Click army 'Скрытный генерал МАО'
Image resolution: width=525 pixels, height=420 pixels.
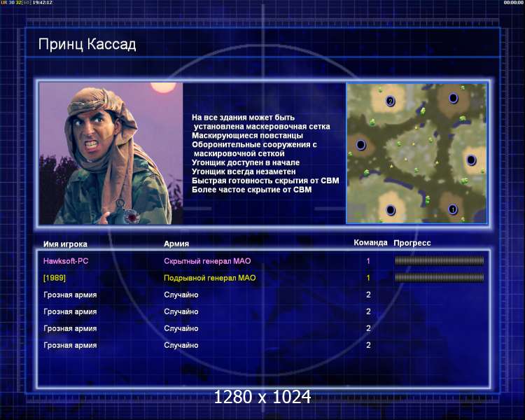(207, 261)
